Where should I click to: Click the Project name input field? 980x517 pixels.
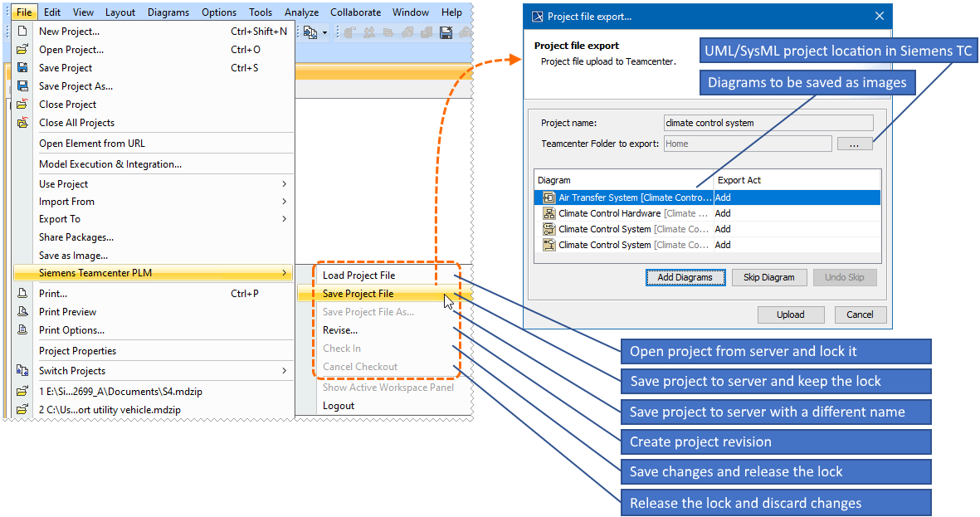[x=768, y=123]
